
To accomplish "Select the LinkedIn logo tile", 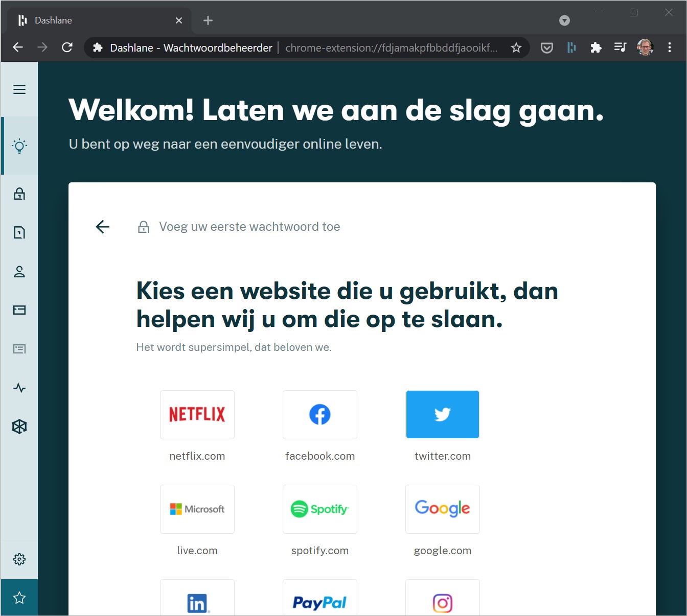I will tap(197, 598).
